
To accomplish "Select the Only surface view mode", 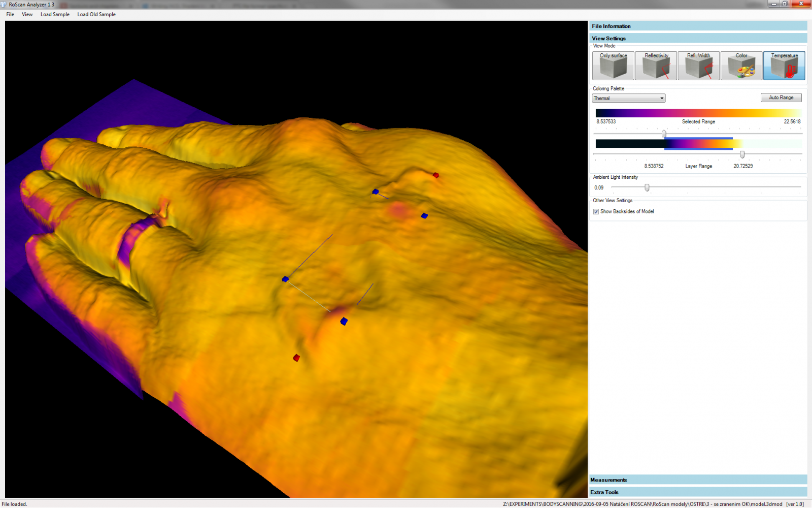I will [613, 66].
